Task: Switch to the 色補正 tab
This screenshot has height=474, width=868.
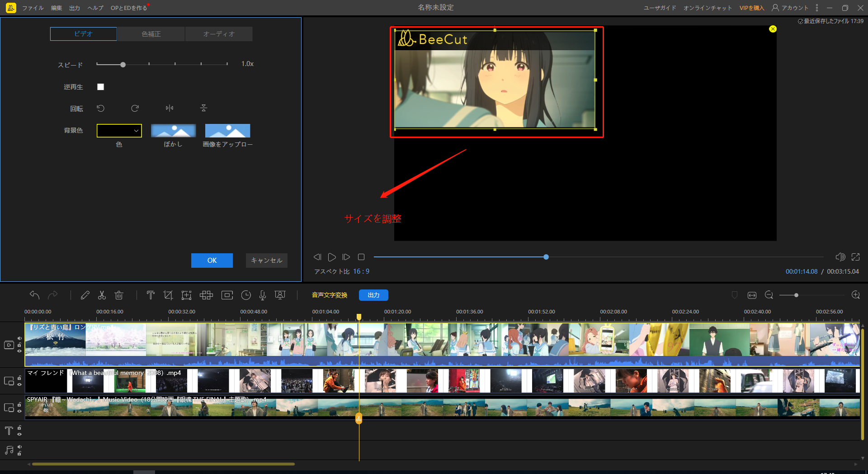Action: (x=151, y=34)
